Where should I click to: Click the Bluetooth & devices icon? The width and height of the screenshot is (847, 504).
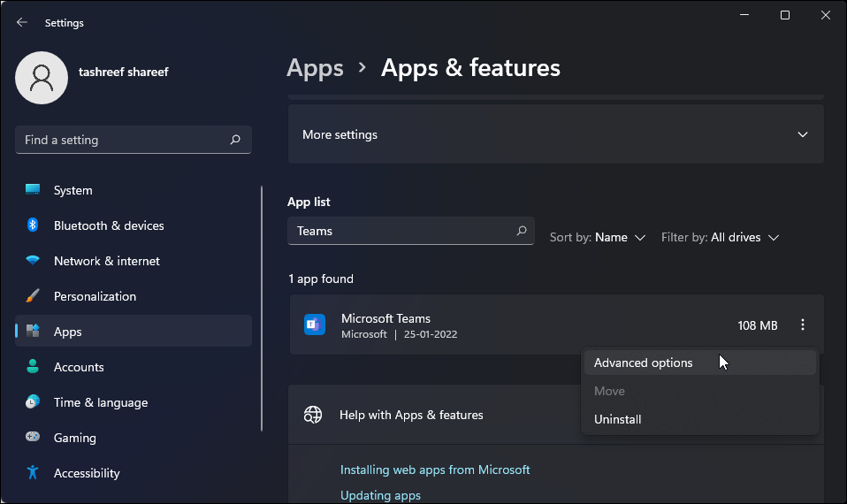(33, 225)
